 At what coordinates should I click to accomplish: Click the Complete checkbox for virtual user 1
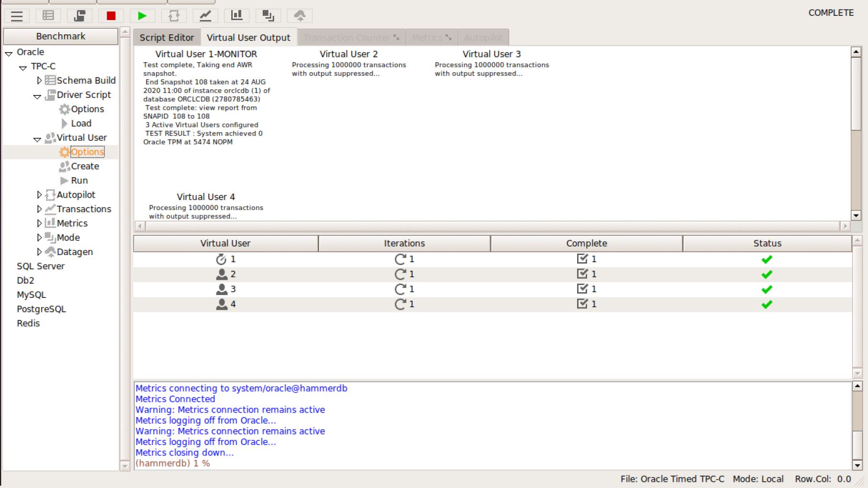pyautogui.click(x=582, y=259)
